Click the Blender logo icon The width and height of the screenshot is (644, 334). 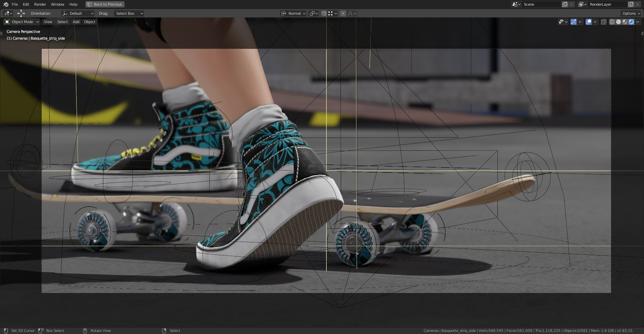pyautogui.click(x=6, y=4)
